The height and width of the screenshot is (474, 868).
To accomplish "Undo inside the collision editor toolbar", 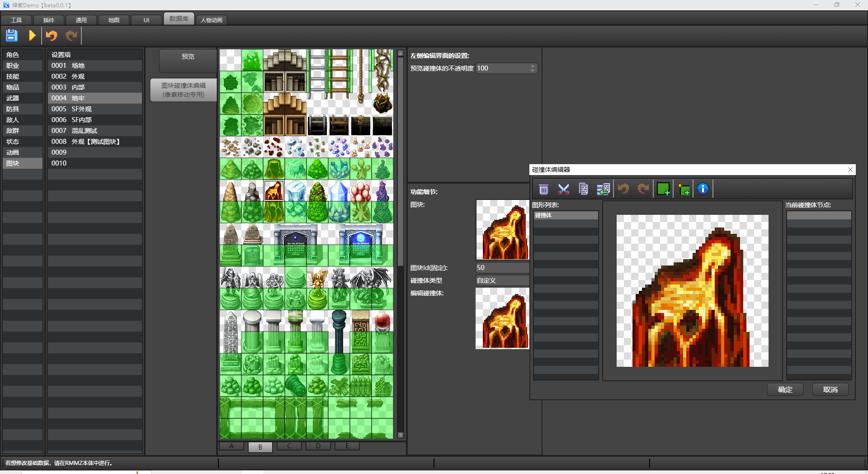I will pos(623,189).
